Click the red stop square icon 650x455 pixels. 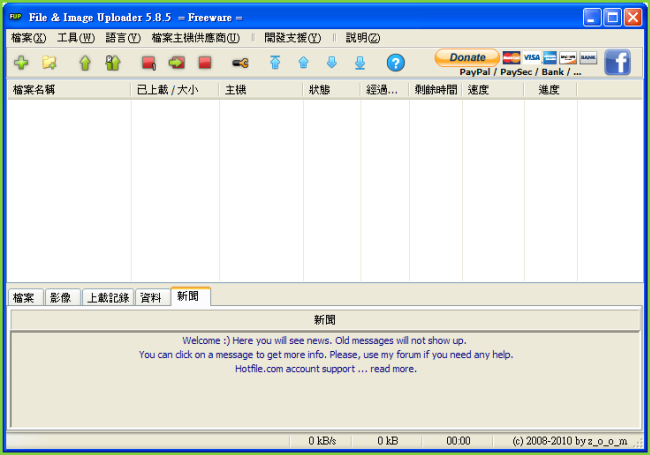pyautogui.click(x=204, y=63)
